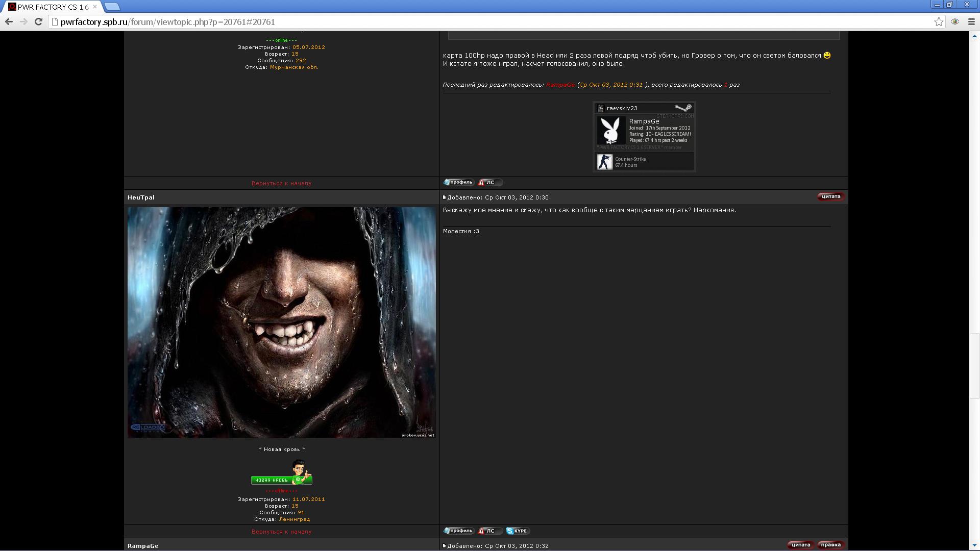Click the vertical scrollbar thumb
Viewport: 980px width, 551px height.
pos(974,365)
